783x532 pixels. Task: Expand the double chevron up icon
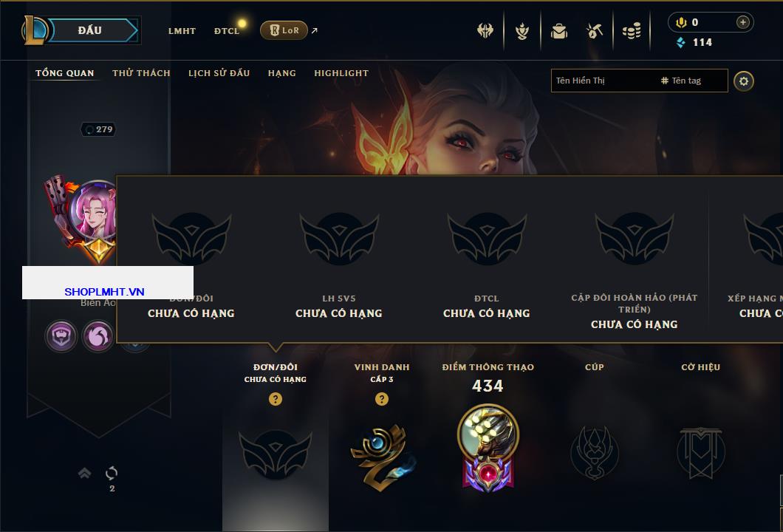click(x=84, y=473)
